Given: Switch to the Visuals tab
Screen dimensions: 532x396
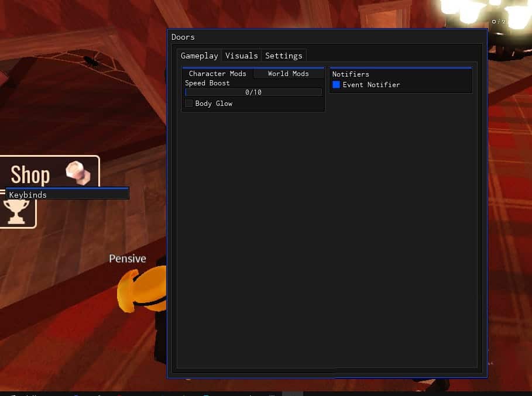Looking at the screenshot, I should 241,55.
